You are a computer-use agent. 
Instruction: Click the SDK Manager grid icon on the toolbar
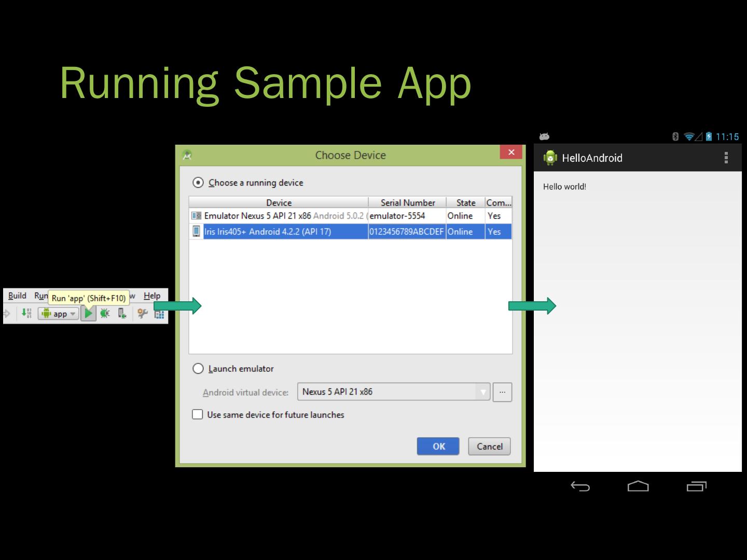coord(159,314)
